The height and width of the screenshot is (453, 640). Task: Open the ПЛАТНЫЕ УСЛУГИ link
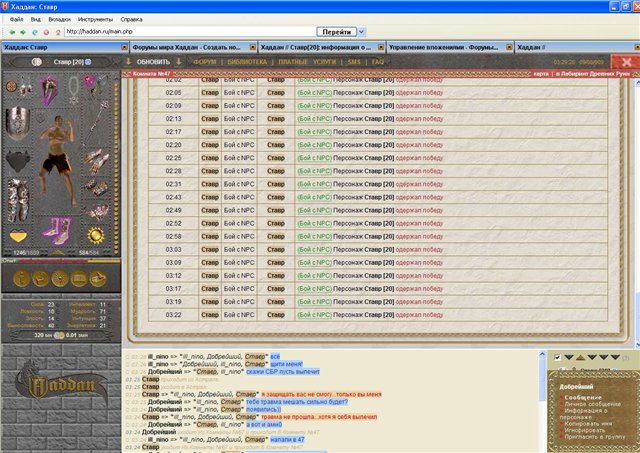click(307, 62)
